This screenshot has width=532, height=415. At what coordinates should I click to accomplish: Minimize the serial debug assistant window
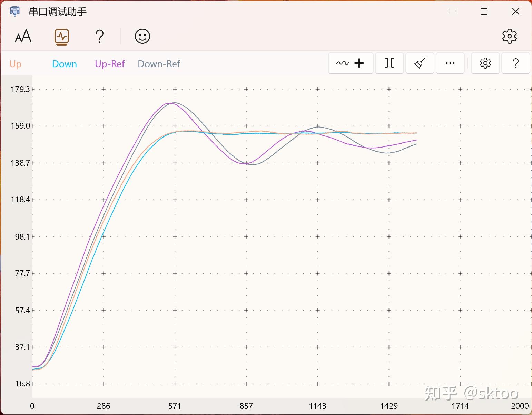coord(452,11)
